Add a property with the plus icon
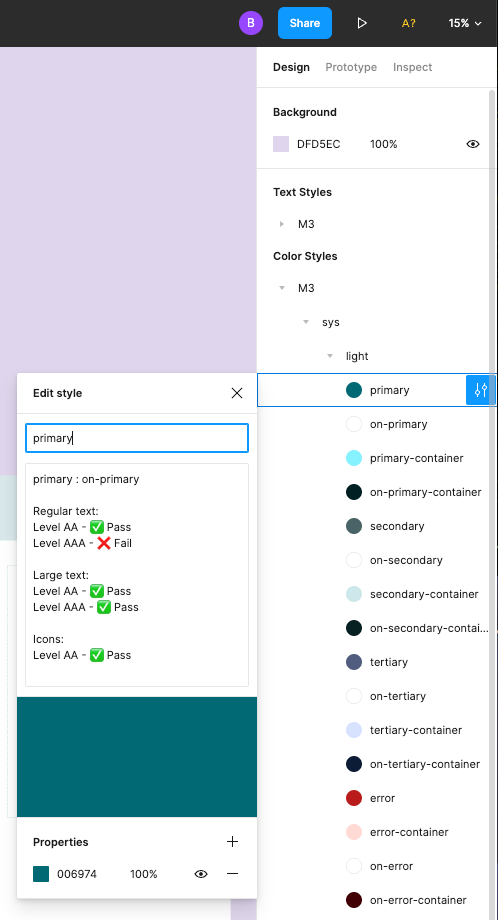 232,842
